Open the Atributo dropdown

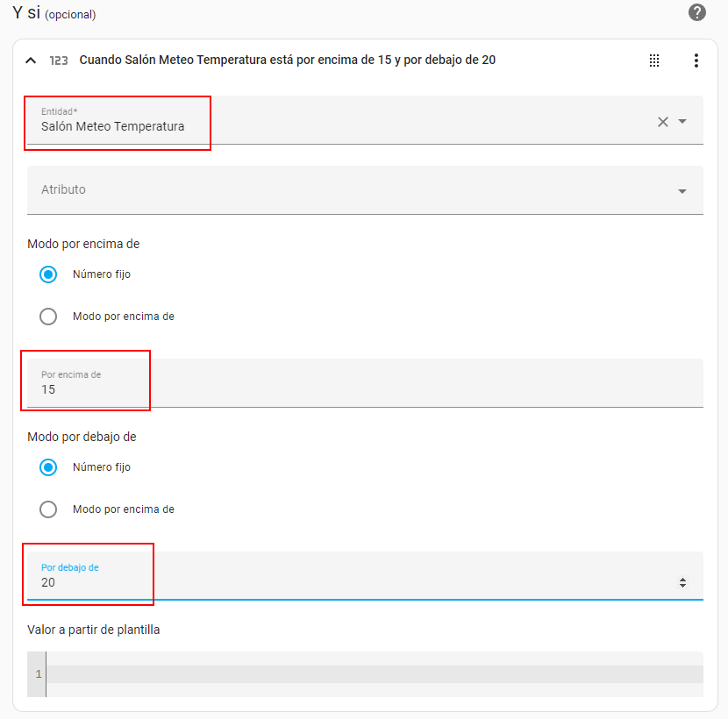[365, 190]
